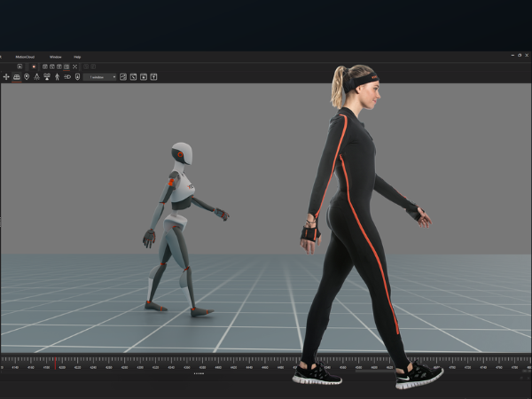532x399 pixels.
Task: Open the '1 window' viewport layout dropdown
Action: (x=101, y=77)
